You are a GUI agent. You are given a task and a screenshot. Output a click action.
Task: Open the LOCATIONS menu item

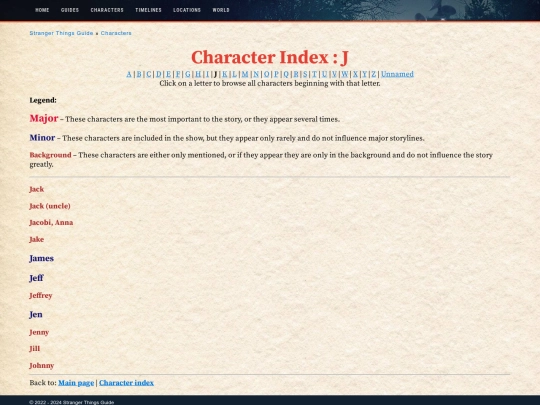coord(187,10)
